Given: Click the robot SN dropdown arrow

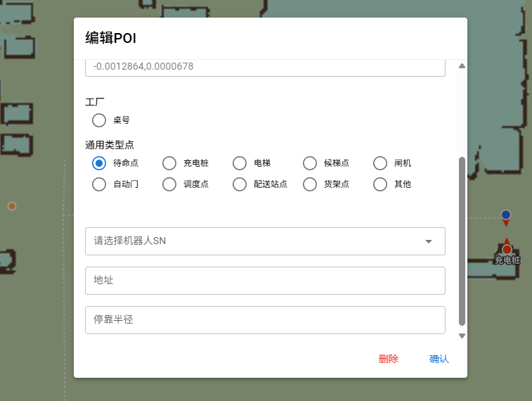Looking at the screenshot, I should pos(429,241).
